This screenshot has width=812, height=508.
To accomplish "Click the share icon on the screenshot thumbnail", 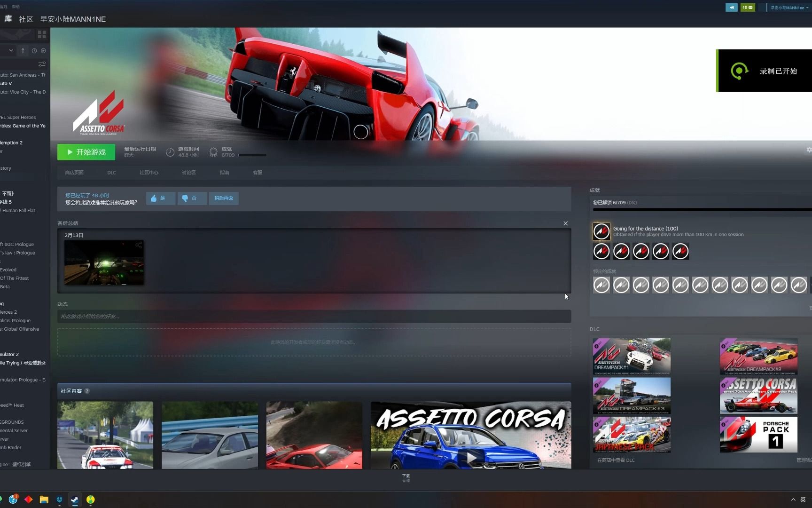I will [139, 245].
